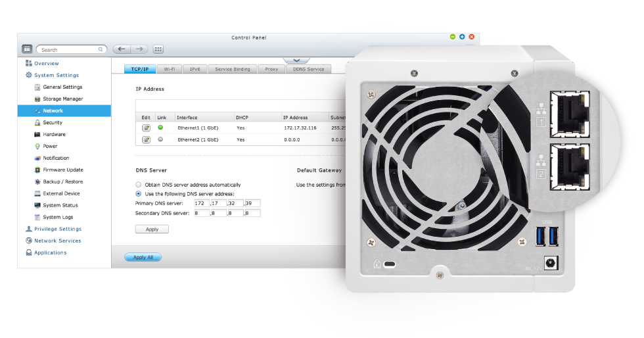The image size is (644, 338).
Task: Select Obtain DNS server address automatically
Action: [139, 185]
